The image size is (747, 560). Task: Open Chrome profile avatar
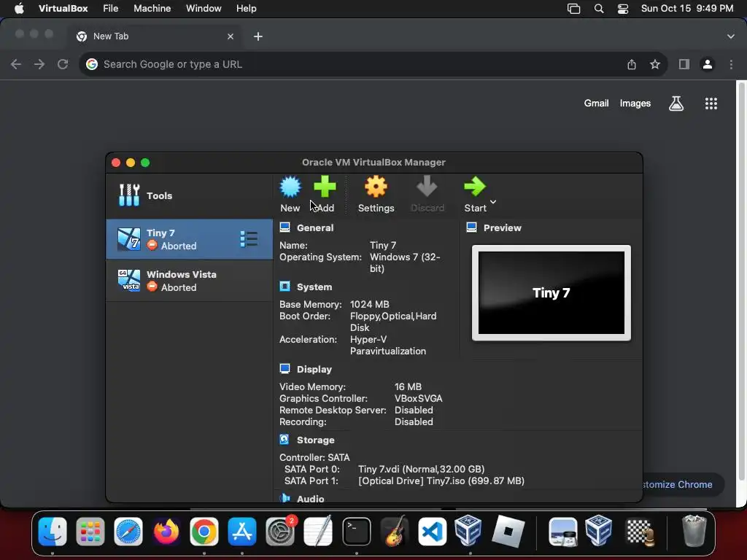pyautogui.click(x=708, y=64)
